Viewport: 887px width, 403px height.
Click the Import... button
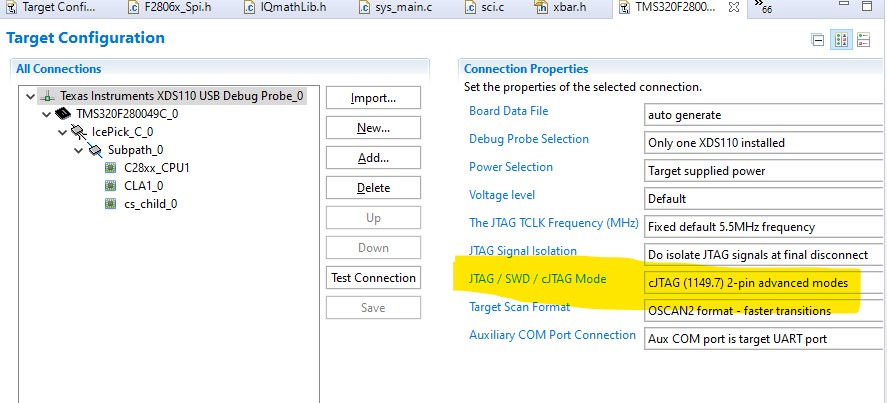pyautogui.click(x=373, y=98)
